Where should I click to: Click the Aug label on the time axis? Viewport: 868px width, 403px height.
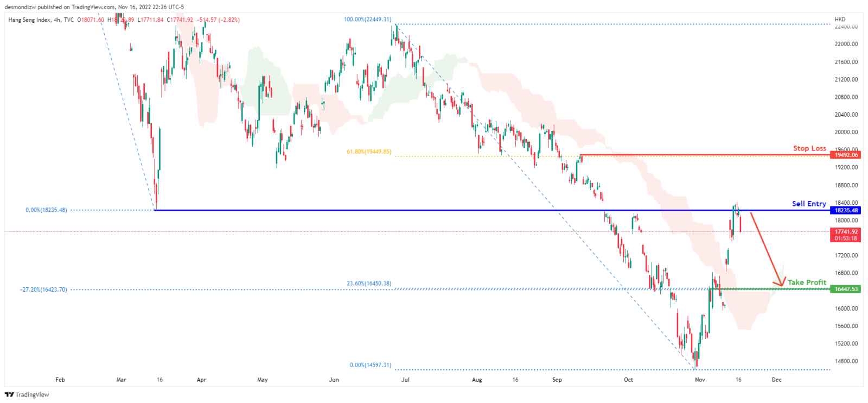477,380
